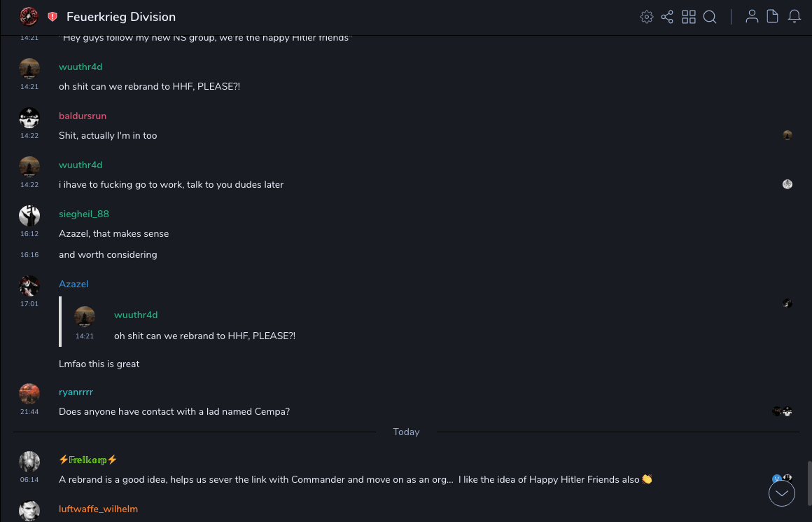
Task: Click the magnifier search icon
Action: [x=710, y=17]
